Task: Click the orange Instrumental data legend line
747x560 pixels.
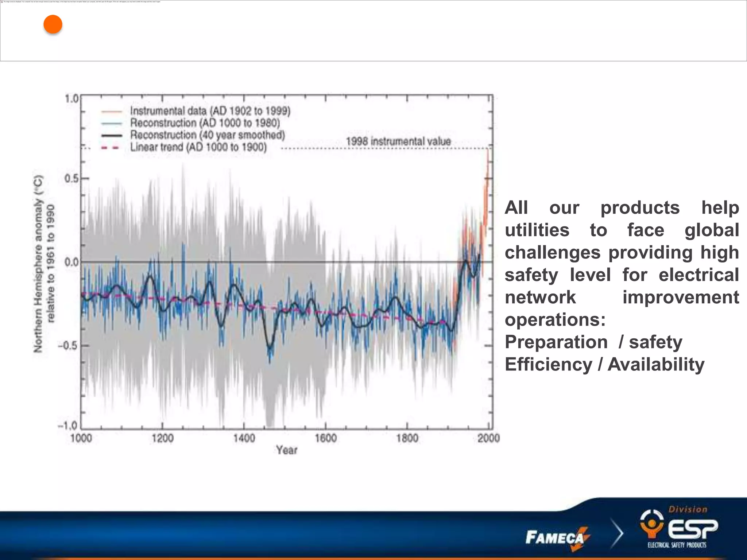Action: click(111, 111)
